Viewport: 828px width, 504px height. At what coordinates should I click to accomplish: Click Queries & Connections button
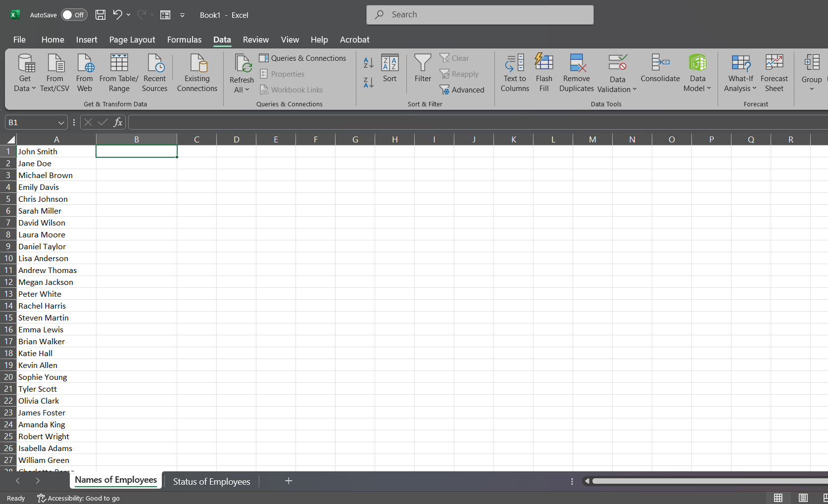tap(302, 58)
